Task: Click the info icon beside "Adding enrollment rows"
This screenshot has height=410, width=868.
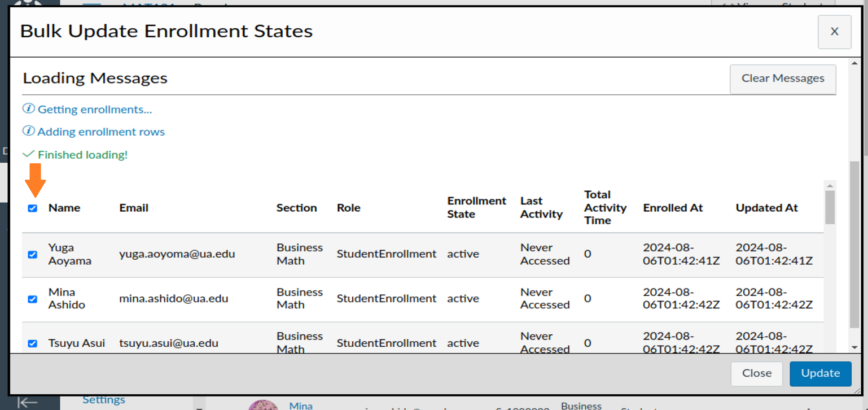Action: click(x=28, y=130)
